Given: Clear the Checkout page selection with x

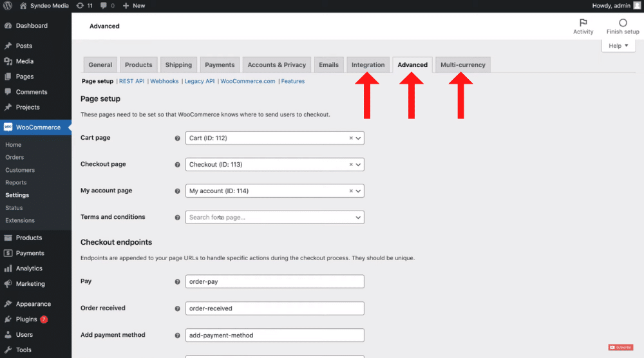Looking at the screenshot, I should pyautogui.click(x=351, y=164).
